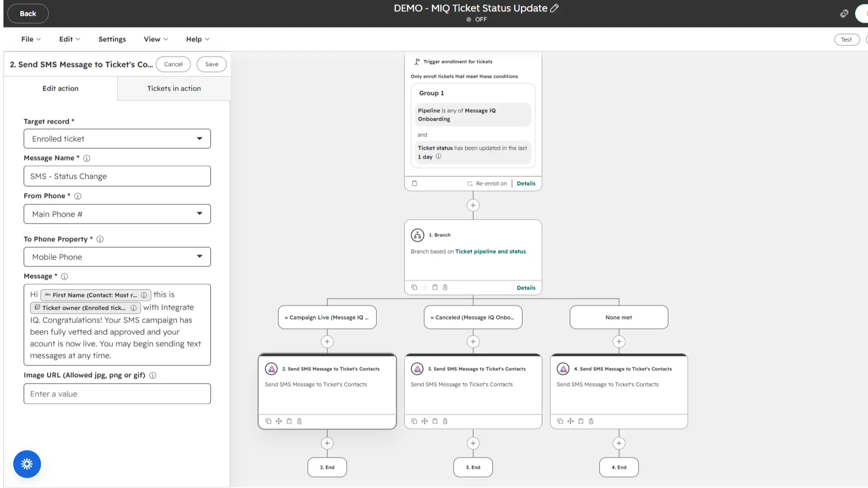
Task: Open the View menu
Action: pyautogui.click(x=156, y=39)
